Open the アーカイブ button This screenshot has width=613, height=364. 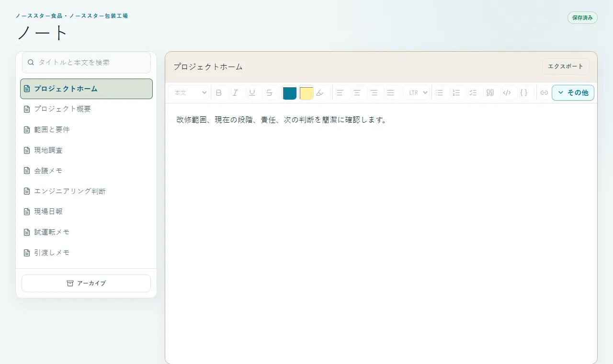[86, 283]
